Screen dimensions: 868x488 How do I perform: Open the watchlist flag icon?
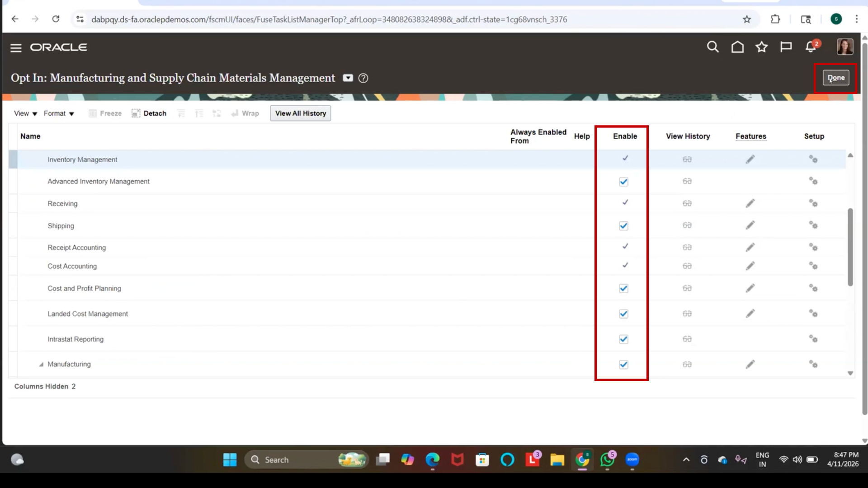point(786,47)
